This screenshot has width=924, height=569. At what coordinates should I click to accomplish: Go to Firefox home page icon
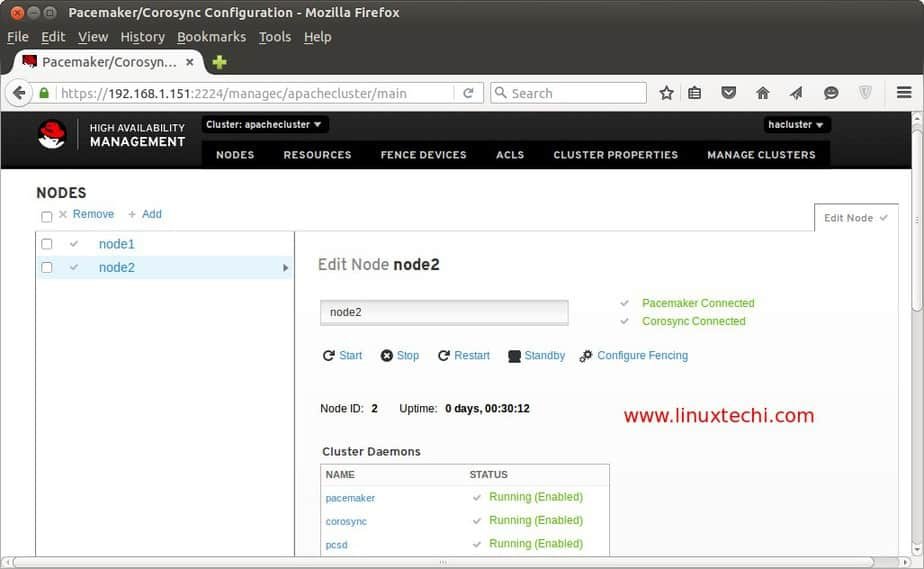coord(763,92)
